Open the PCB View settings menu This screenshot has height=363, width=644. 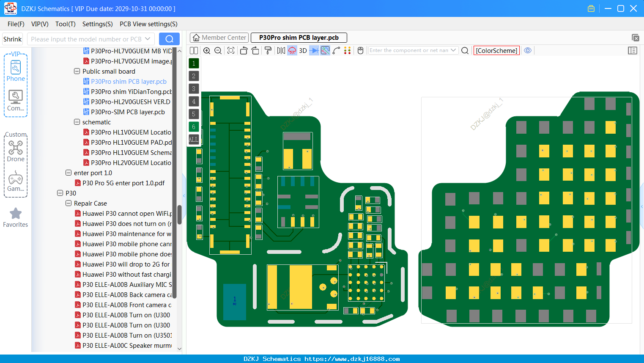point(148,24)
